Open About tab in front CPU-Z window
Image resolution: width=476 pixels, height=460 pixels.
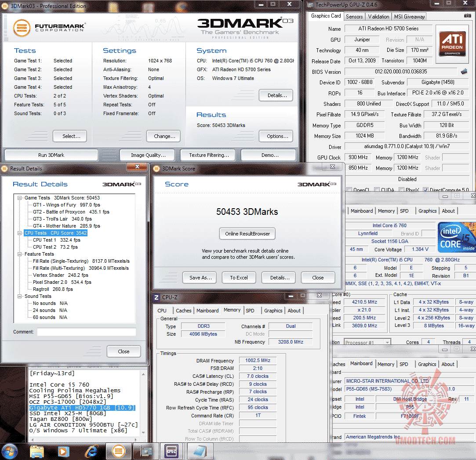[294, 311]
